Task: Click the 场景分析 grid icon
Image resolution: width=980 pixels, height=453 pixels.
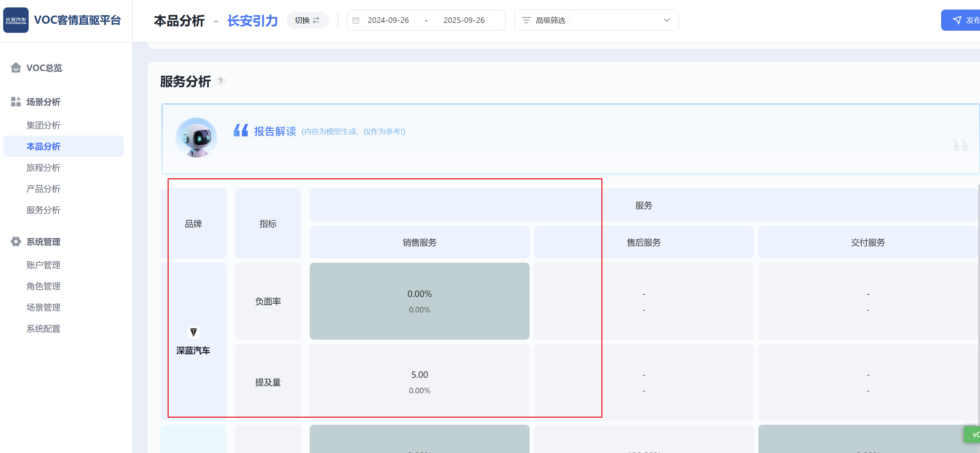Action: (x=16, y=102)
